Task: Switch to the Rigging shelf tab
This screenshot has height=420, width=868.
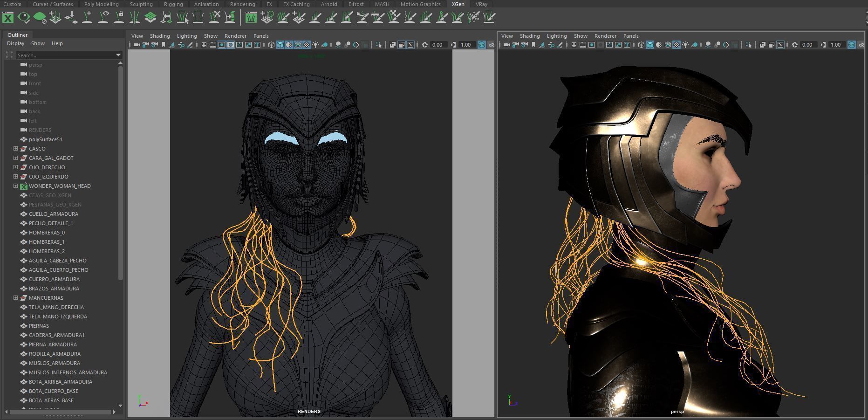Action: [173, 4]
